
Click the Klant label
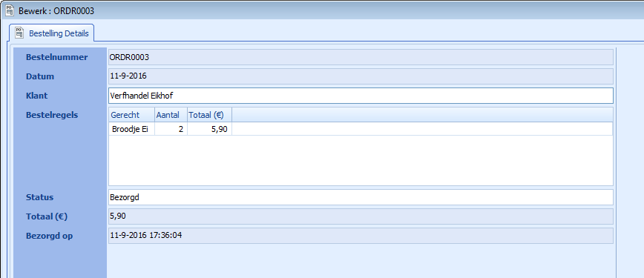point(37,96)
